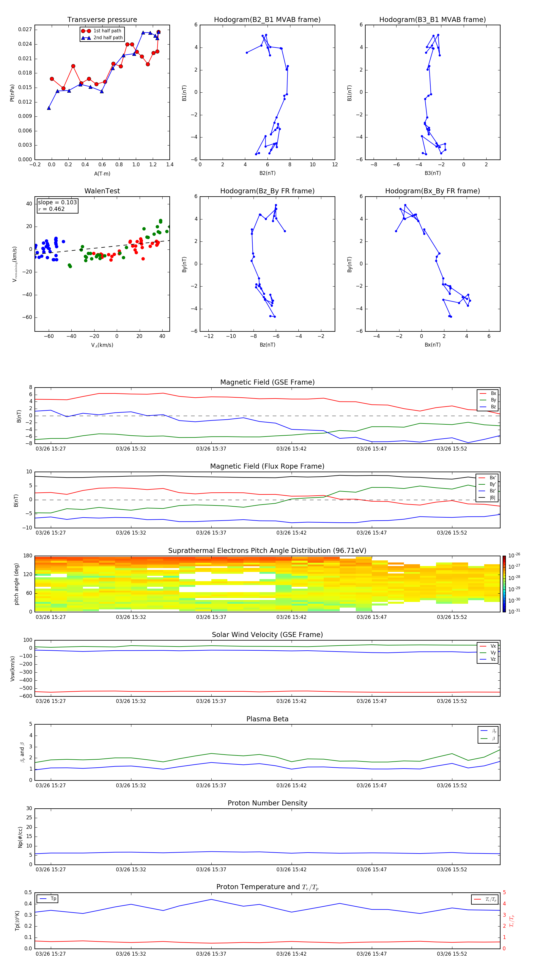
Task: Click the "V_remaining(km/s)" y-axis label
Action: coord(15,264)
